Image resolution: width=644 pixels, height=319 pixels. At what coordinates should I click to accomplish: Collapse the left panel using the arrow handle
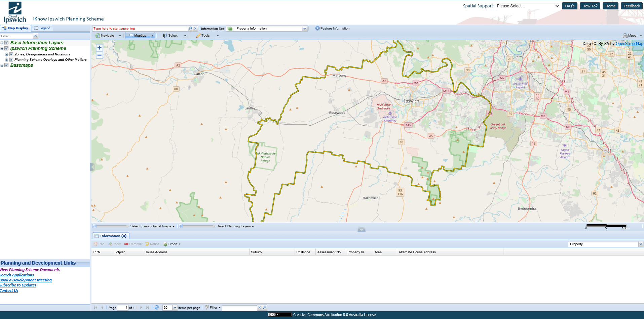pos(92,167)
